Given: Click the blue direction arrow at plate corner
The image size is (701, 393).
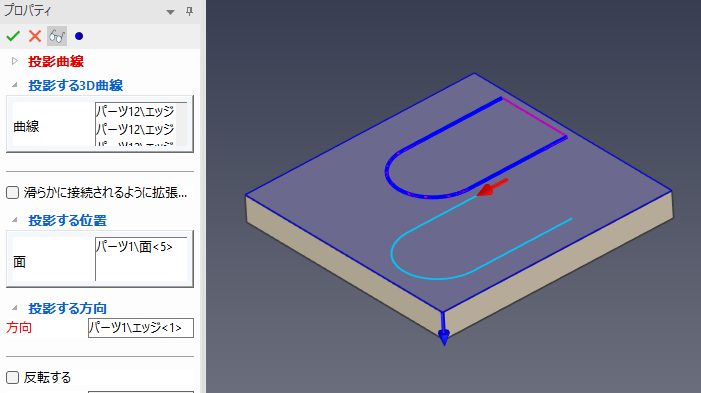Looking at the screenshot, I should click(443, 330).
